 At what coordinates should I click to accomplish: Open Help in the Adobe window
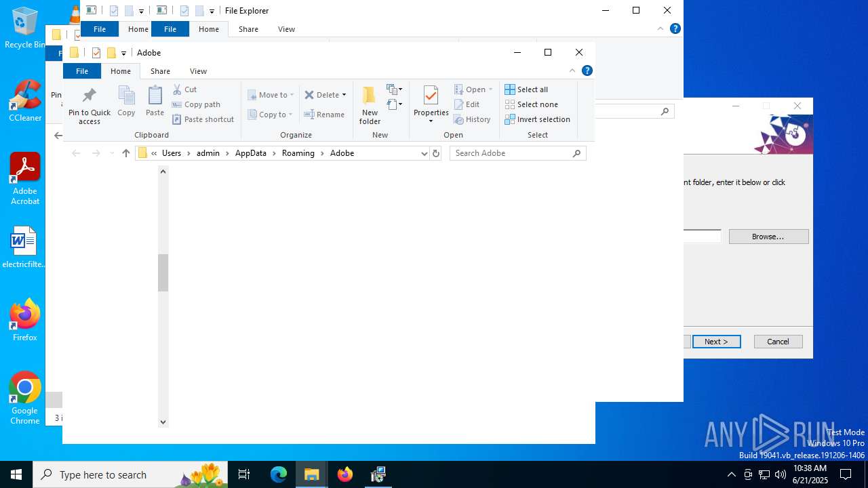[x=587, y=70]
